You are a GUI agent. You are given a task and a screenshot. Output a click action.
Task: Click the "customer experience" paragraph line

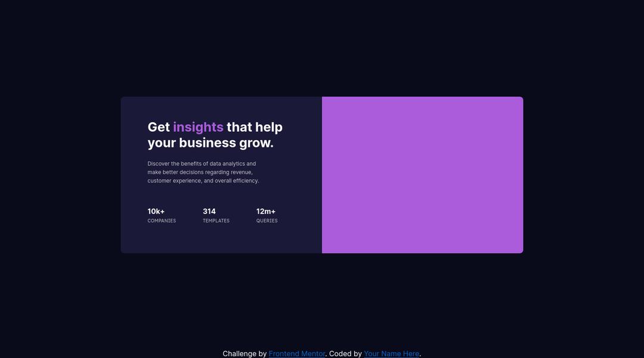[x=203, y=181]
